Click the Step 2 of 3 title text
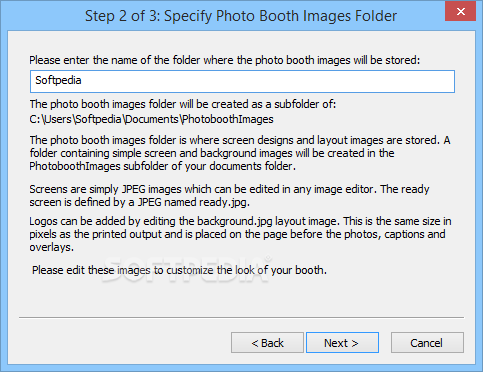Image resolution: width=483 pixels, height=372 pixels. [x=241, y=16]
